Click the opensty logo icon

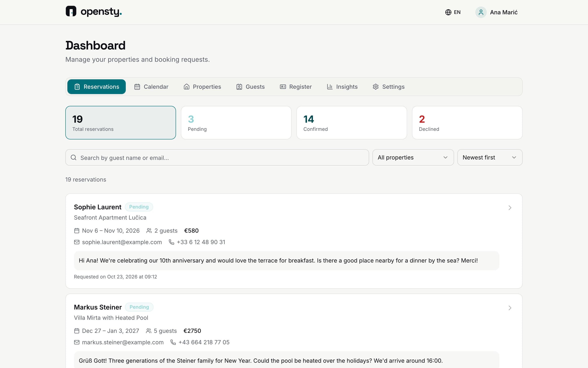(x=71, y=11)
